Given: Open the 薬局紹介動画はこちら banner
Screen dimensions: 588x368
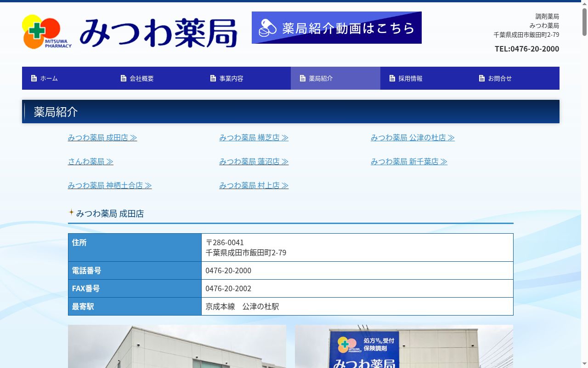Looking at the screenshot, I should [337, 28].
